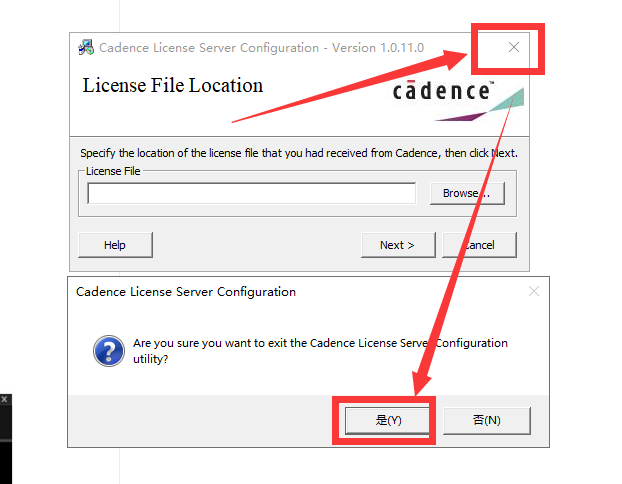
Task: Click the exit confirmation dialog title bar
Action: 186,292
